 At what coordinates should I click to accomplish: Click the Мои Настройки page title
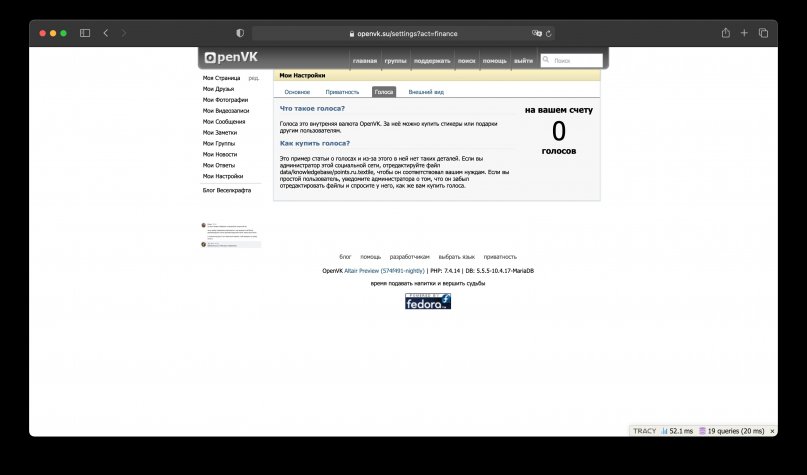click(x=302, y=76)
